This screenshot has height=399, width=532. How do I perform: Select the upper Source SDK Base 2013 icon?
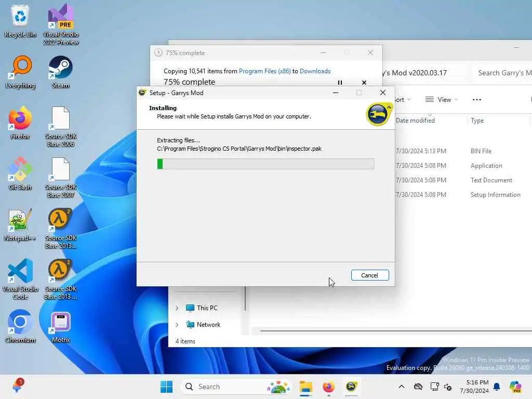60,228
